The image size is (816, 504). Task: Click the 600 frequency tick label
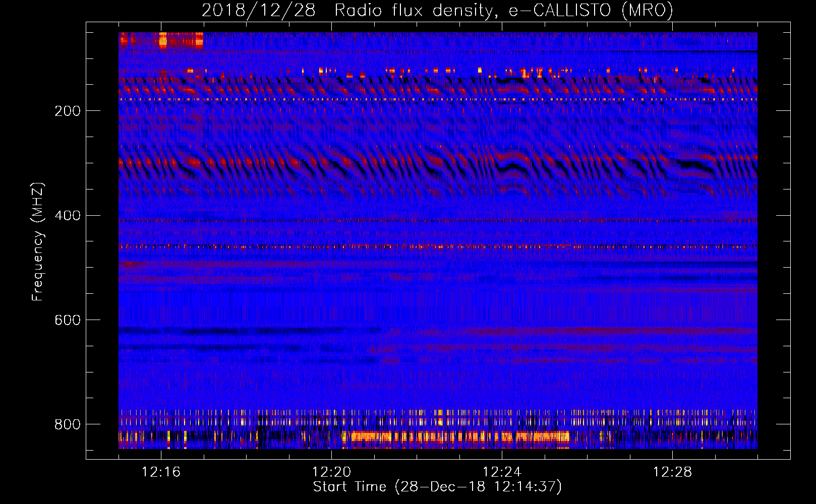[68, 321]
